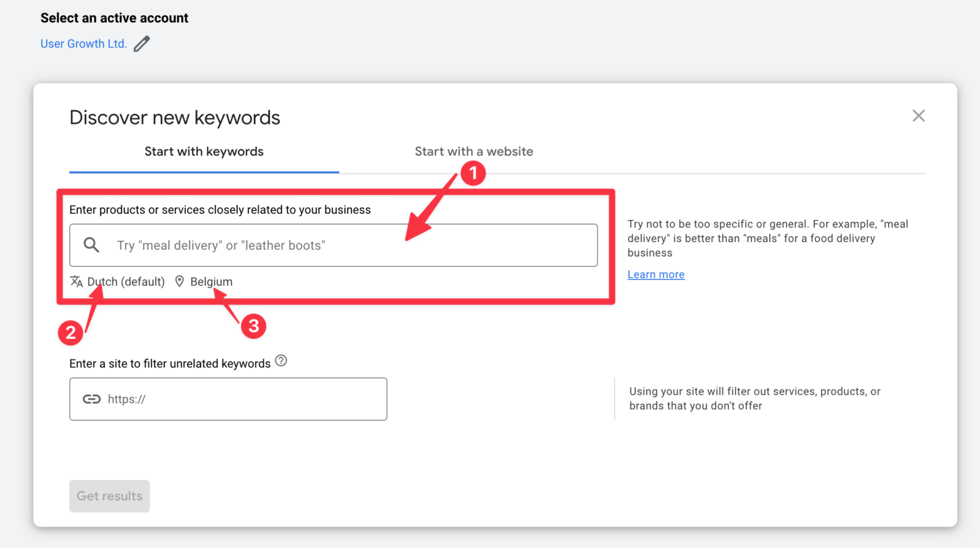Image resolution: width=980 pixels, height=548 pixels.
Task: Click the Get results button
Action: pos(109,496)
